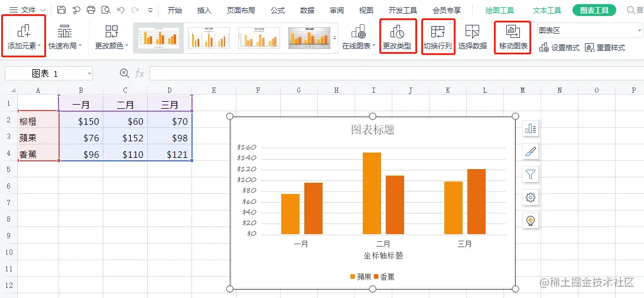Switch to the 会员专享 tab
The height and width of the screenshot is (298, 644).
447,11
